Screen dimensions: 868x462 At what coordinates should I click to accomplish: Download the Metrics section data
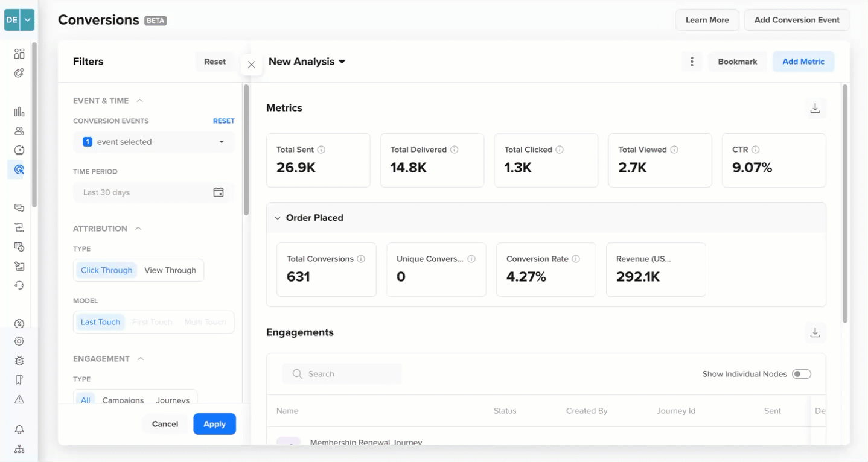[x=815, y=108]
